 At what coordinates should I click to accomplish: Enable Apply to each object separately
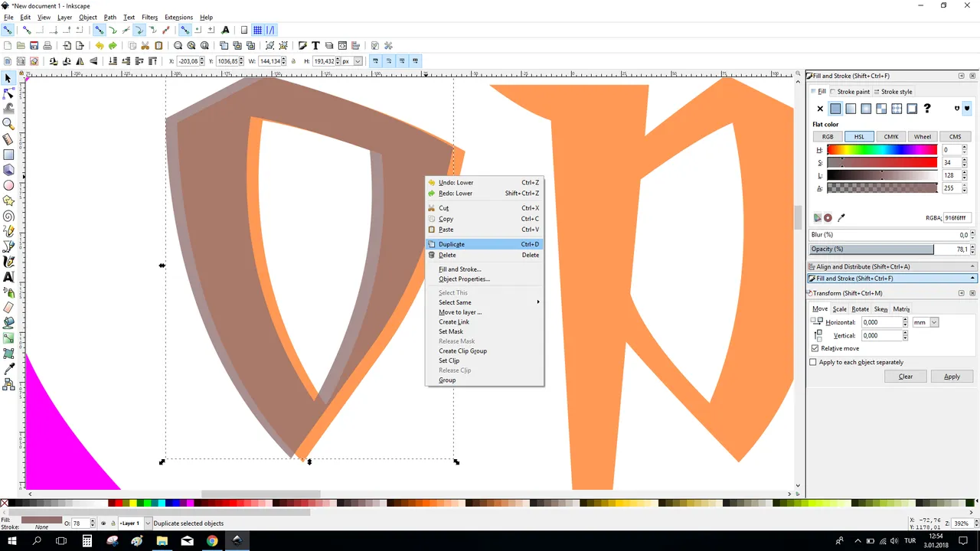[x=813, y=362]
